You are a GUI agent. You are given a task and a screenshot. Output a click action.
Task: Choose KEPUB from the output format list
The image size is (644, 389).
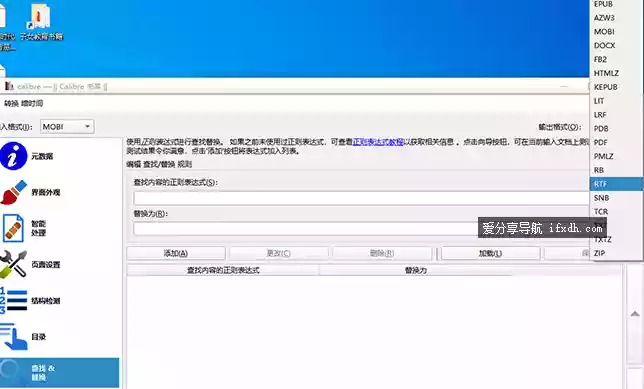pos(616,87)
